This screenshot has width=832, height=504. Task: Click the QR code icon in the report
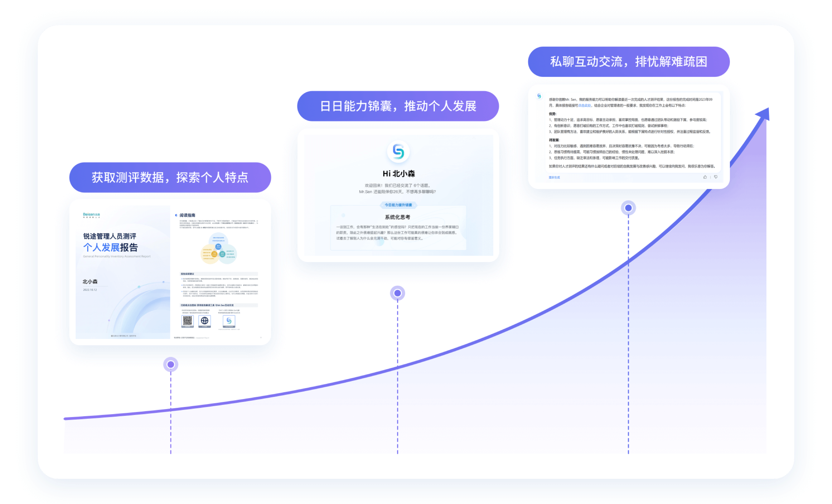(188, 321)
